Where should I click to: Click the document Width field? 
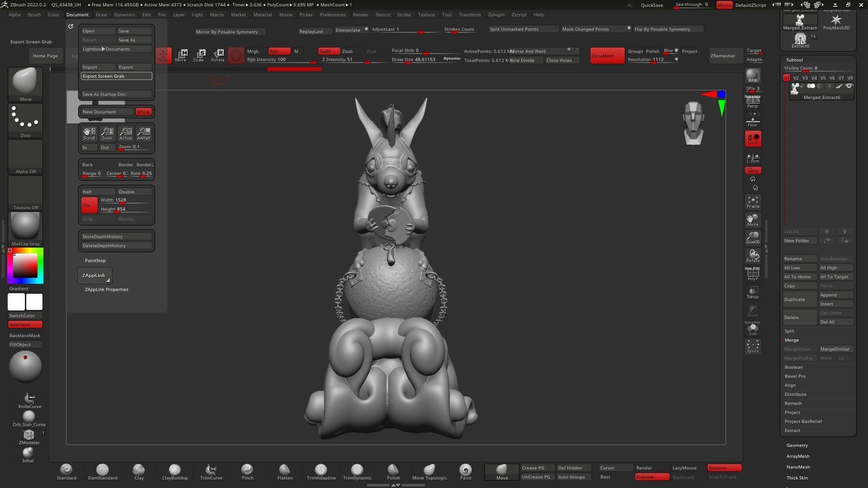pos(126,200)
